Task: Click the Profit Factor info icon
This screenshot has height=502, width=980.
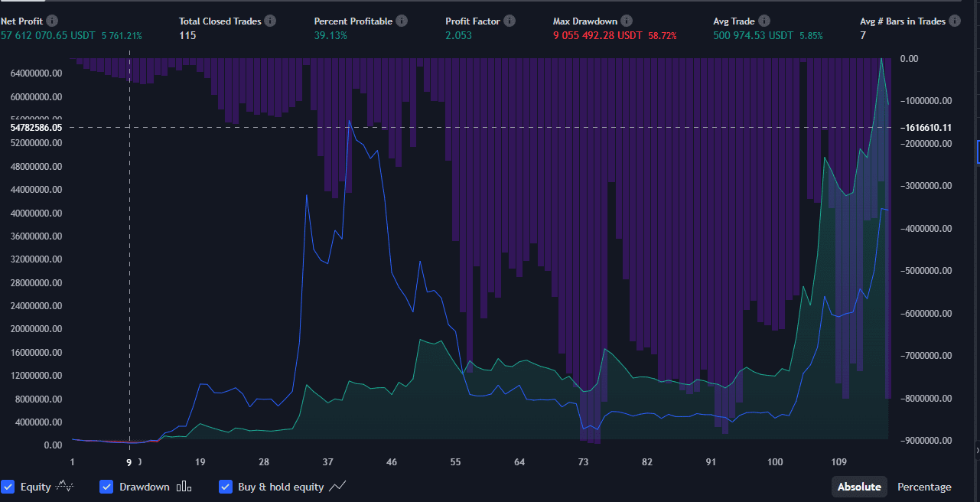Action: tap(510, 21)
